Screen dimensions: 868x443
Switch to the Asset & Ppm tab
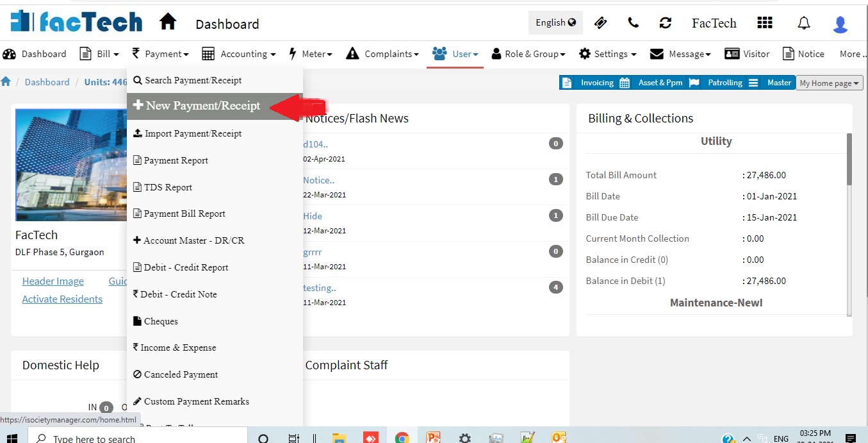point(651,83)
